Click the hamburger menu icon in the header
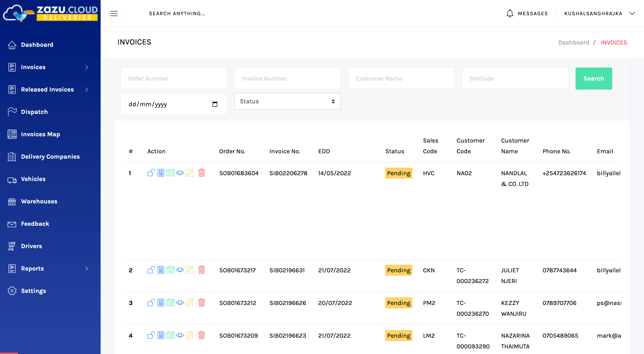This screenshot has width=644, height=354. pos(114,13)
